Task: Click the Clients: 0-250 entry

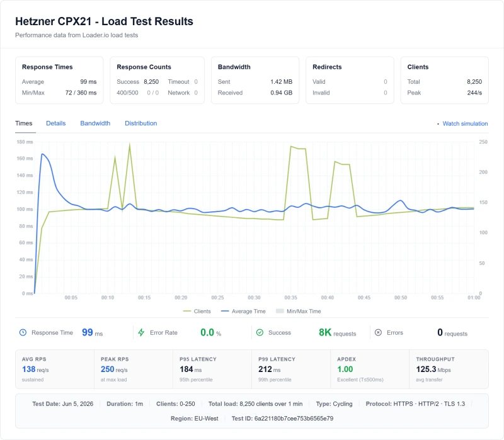Action: (x=176, y=403)
